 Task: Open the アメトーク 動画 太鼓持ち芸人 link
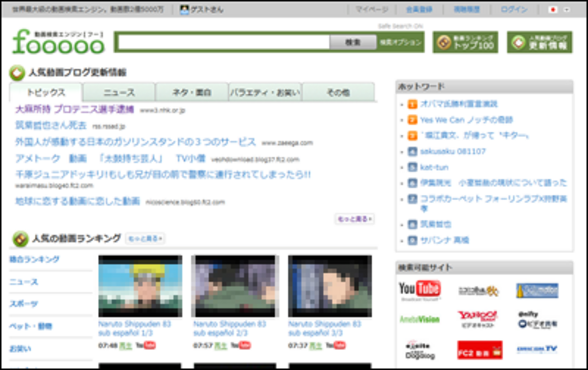110,159
